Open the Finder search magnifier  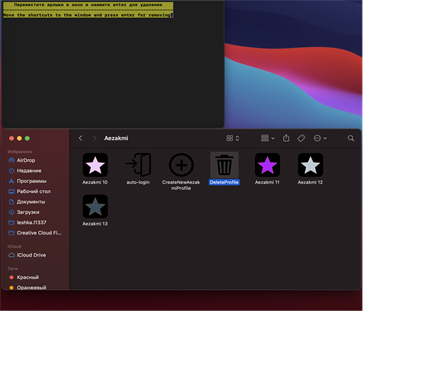click(351, 138)
